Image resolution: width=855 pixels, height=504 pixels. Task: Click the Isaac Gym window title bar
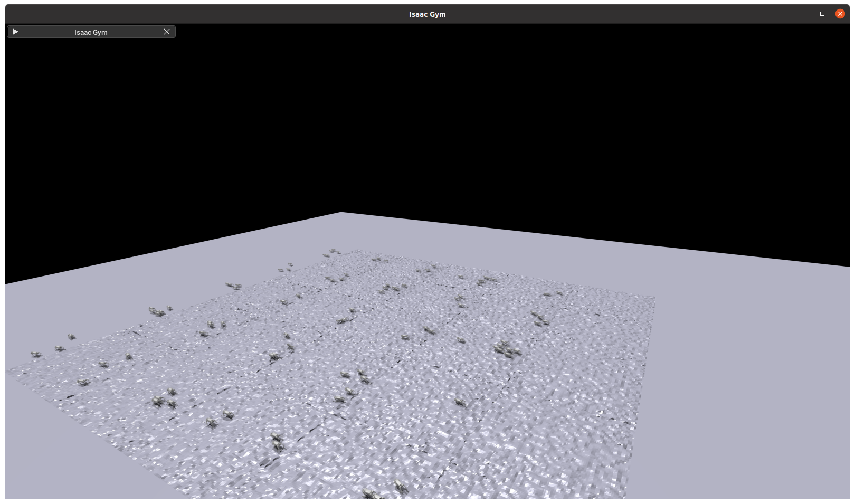coord(427,14)
